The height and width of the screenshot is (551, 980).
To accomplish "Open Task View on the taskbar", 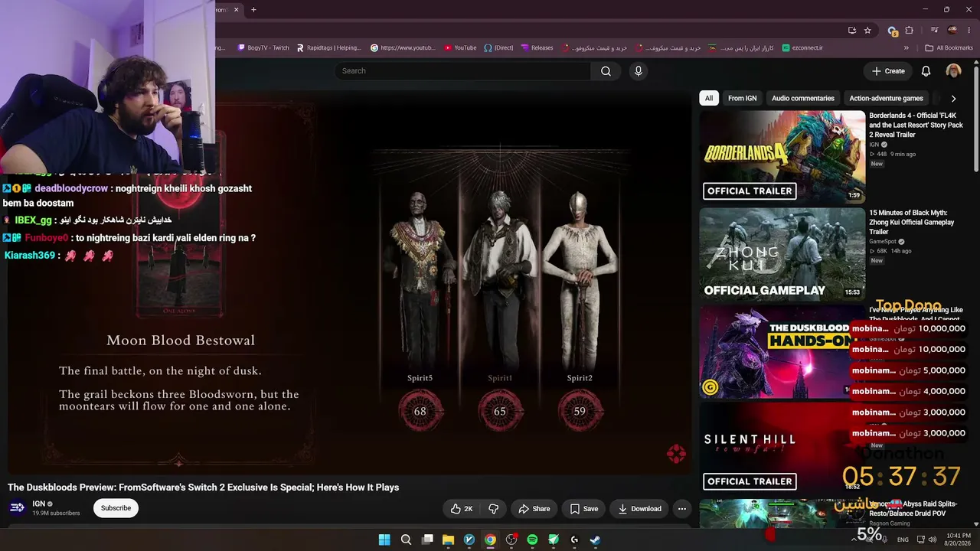I will pos(427,540).
